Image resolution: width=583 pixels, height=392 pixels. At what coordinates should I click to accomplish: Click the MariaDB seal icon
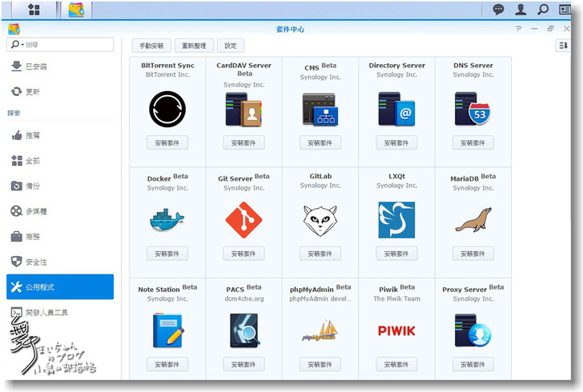pyautogui.click(x=472, y=219)
